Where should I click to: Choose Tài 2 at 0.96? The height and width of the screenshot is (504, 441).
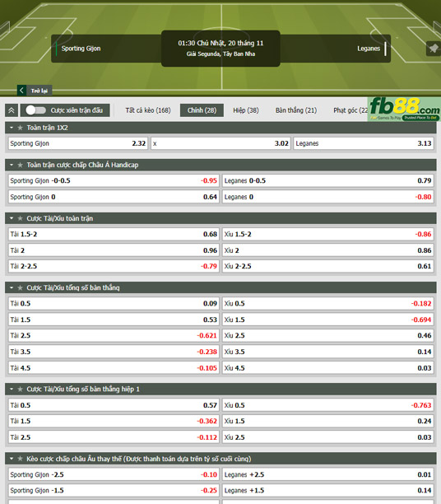pos(114,250)
